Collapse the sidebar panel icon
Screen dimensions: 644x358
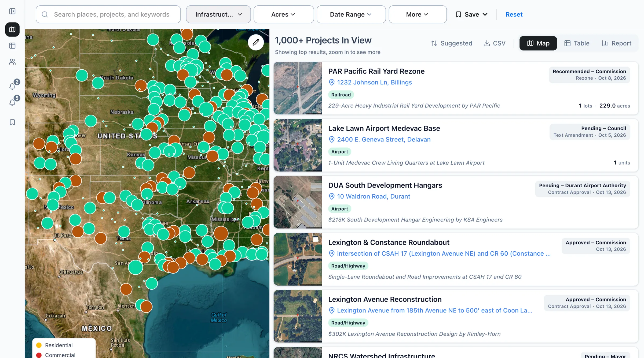point(12,11)
